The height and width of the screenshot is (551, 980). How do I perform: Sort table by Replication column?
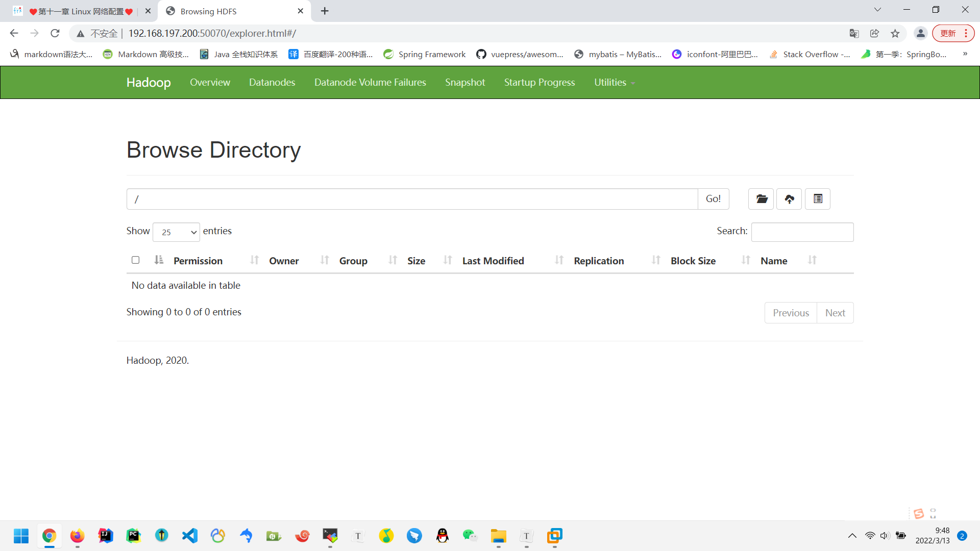[x=599, y=261]
